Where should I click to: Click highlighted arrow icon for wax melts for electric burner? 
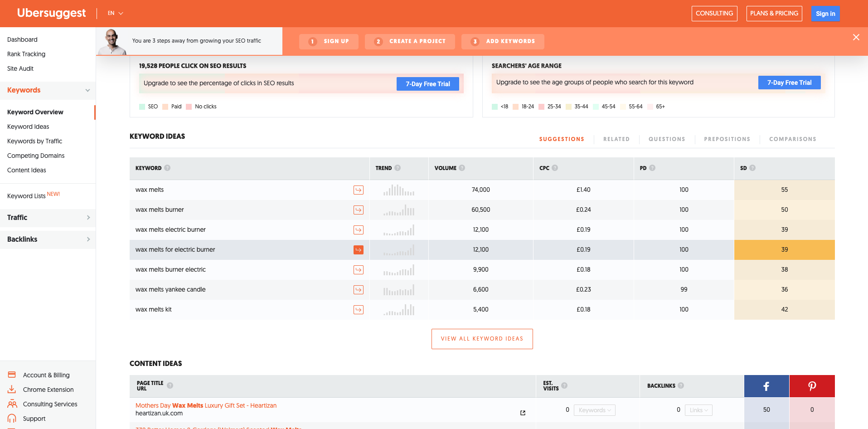point(359,250)
